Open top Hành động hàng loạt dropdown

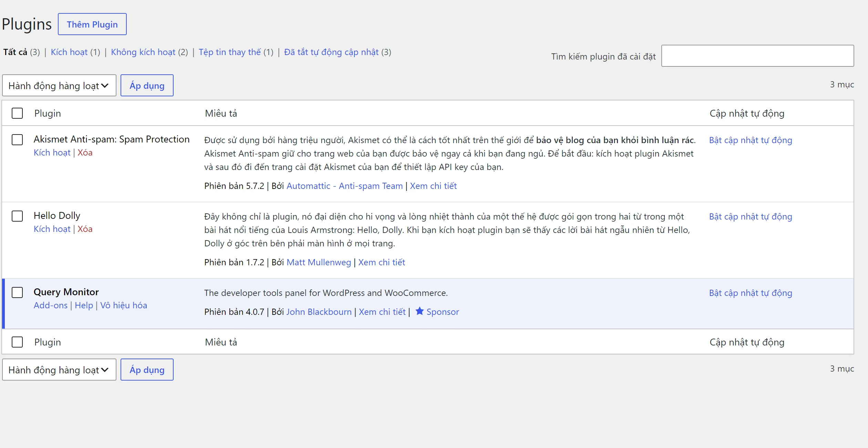pos(59,85)
